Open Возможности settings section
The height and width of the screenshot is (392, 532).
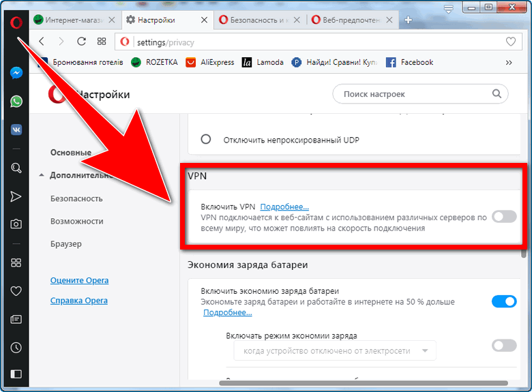tap(76, 221)
